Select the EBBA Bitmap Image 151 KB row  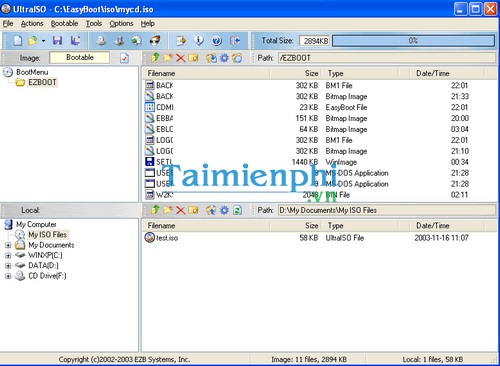coord(307,118)
